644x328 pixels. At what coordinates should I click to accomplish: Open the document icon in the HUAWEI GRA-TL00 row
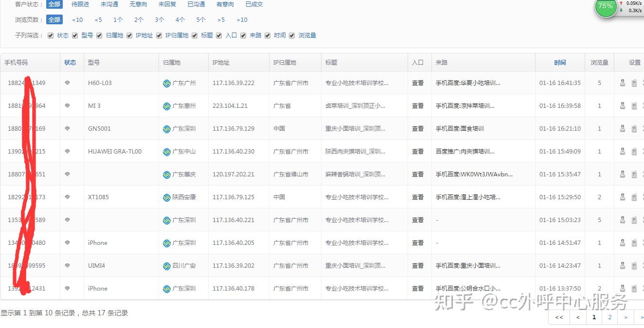pos(633,151)
